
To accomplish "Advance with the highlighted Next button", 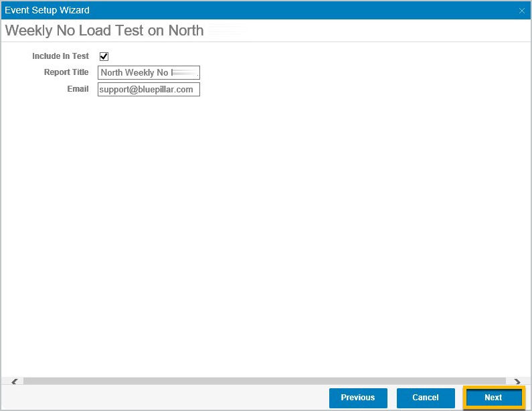I will [494, 398].
